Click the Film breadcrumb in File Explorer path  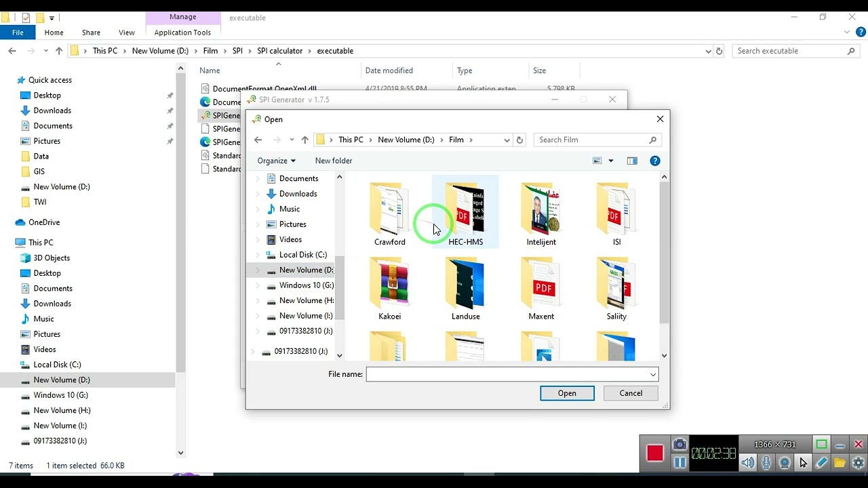(x=210, y=51)
